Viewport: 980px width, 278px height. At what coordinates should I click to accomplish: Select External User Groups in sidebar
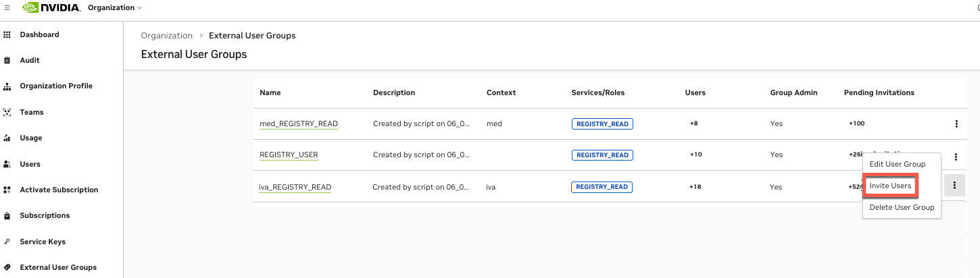coord(58,267)
